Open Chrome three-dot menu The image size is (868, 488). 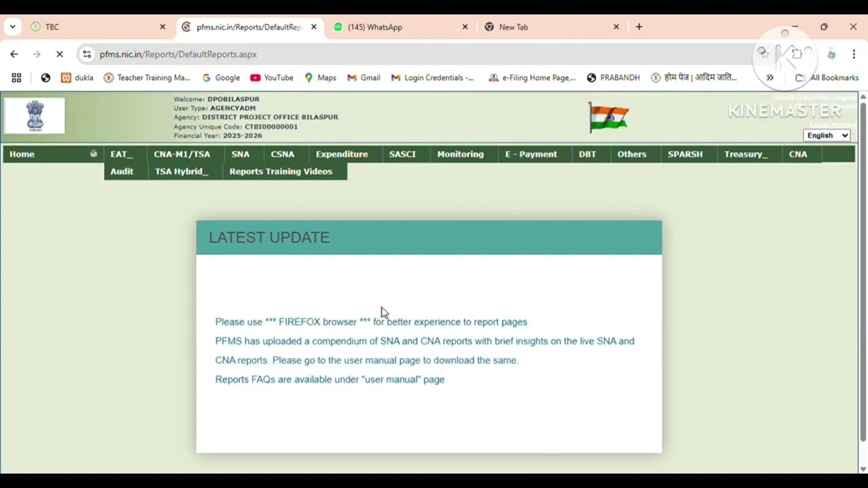[x=854, y=54]
